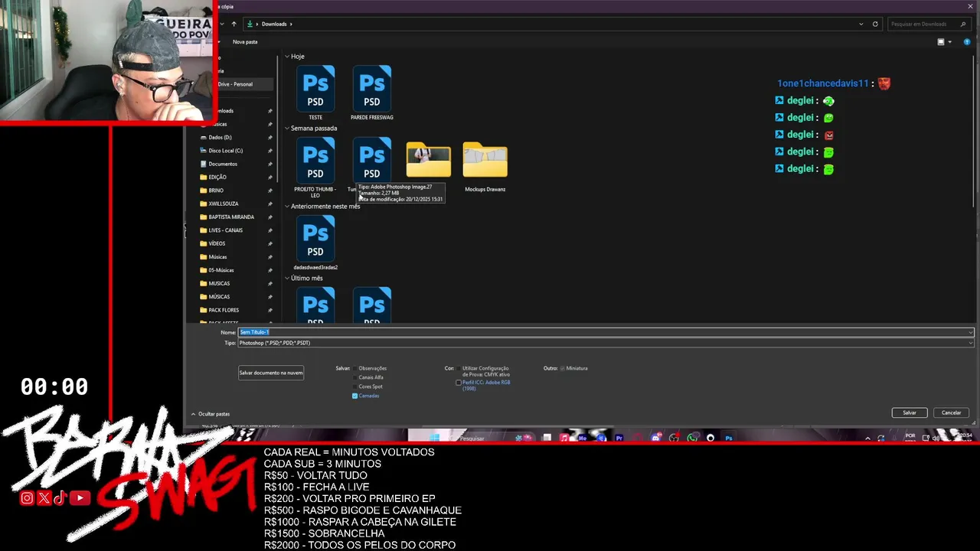Screen dimensions: 980x551
Task: Click the pin icon next to BRINO
Action: (269, 191)
